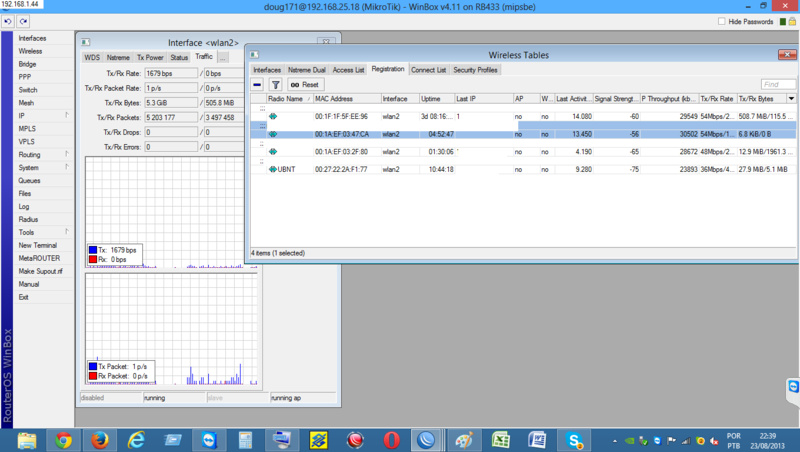
Task: Sort by the Signal Strength column header
Action: coord(616,99)
